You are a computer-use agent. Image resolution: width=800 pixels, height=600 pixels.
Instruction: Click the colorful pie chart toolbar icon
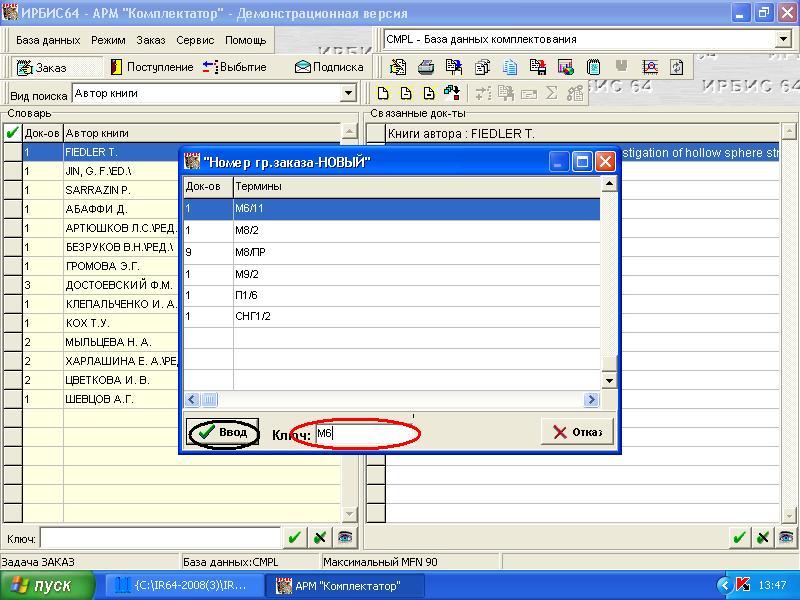(x=566, y=67)
